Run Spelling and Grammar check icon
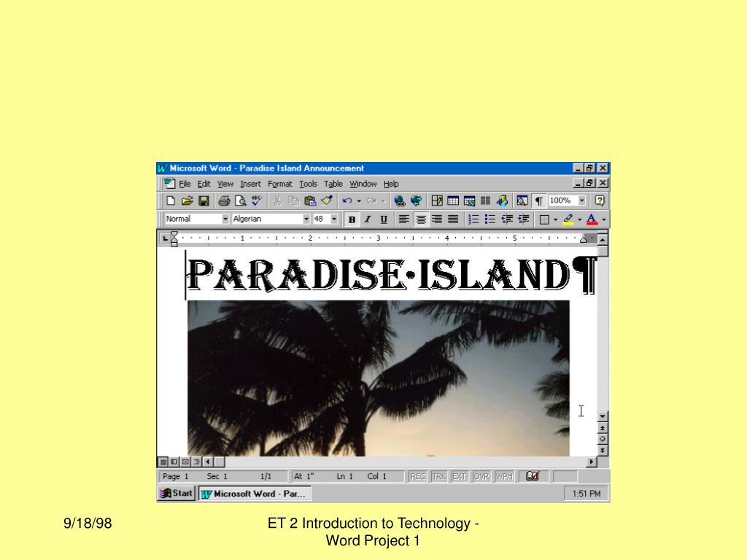This screenshot has height=560, width=747. point(258,201)
